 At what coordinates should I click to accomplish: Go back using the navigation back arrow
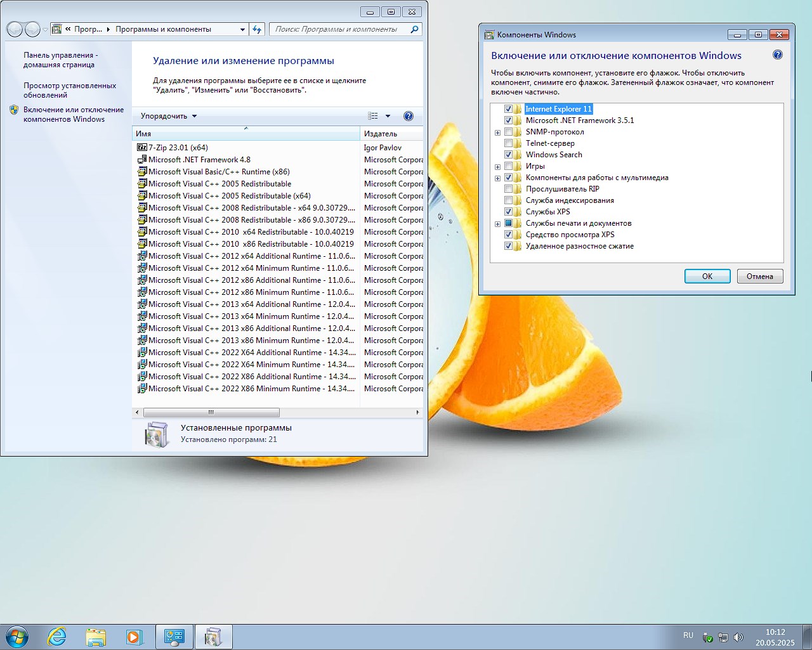[15, 29]
